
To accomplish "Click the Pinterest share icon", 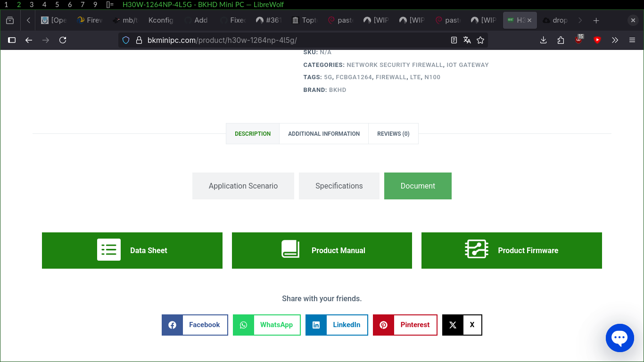I will pyautogui.click(x=383, y=325).
